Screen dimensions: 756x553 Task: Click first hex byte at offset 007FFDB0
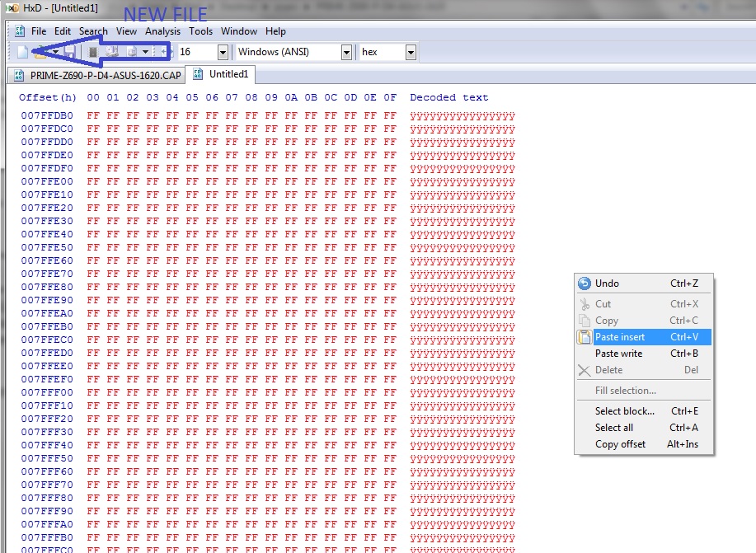92,115
